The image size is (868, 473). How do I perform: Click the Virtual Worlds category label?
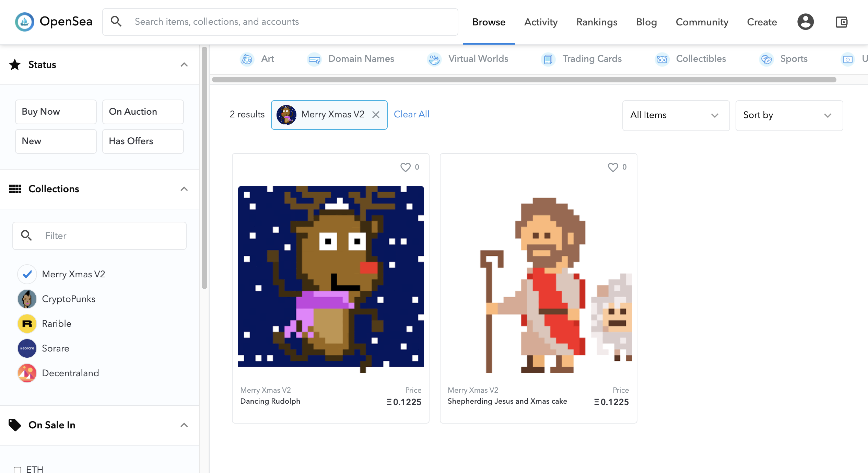pyautogui.click(x=479, y=59)
